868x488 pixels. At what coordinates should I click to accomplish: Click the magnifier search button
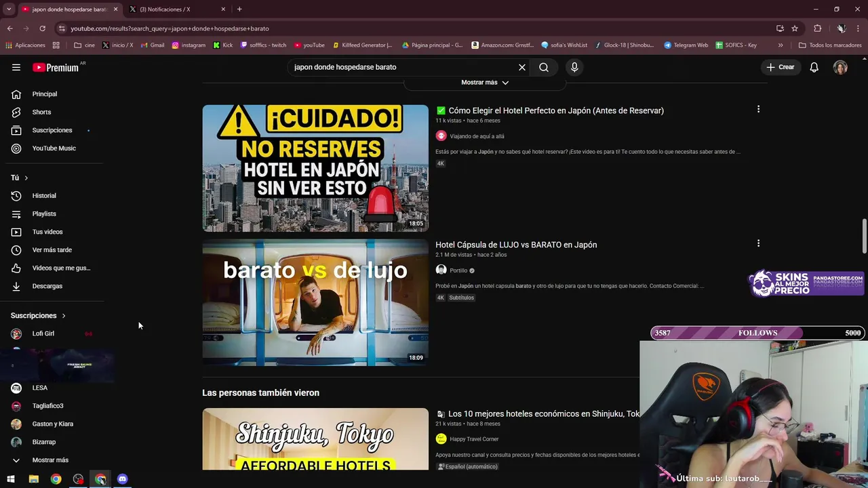click(544, 67)
